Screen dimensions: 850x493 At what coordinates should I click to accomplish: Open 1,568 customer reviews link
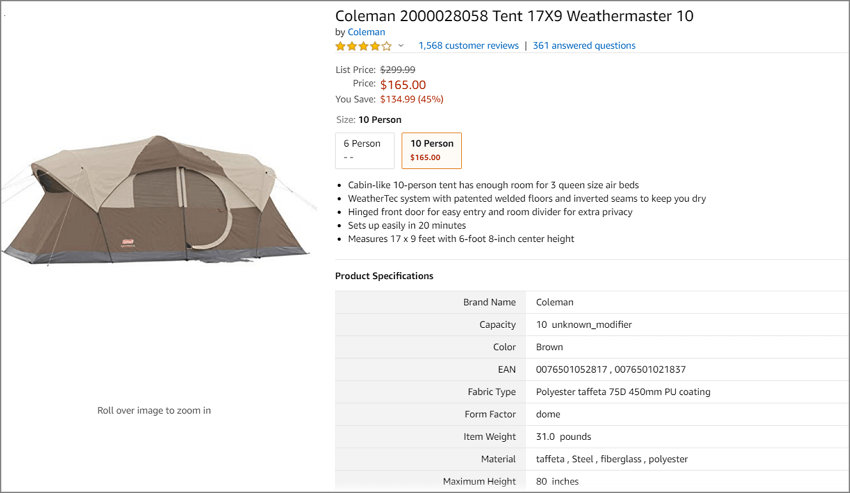point(468,46)
